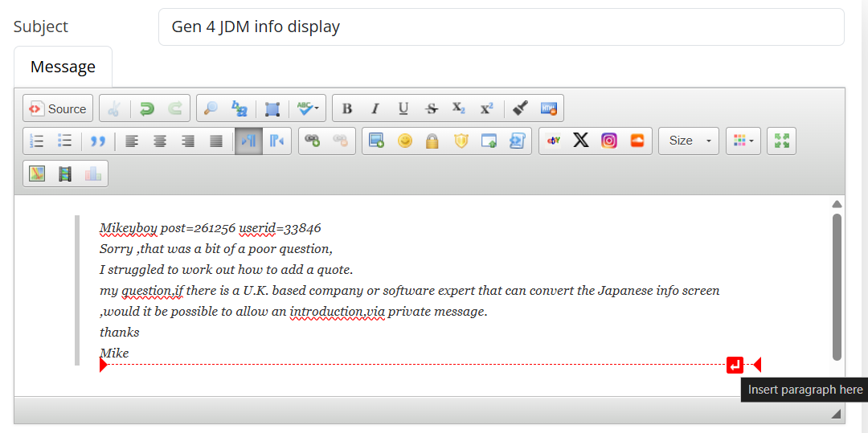Click the red insert paragraph button
The image size is (868, 433).
pos(735,366)
